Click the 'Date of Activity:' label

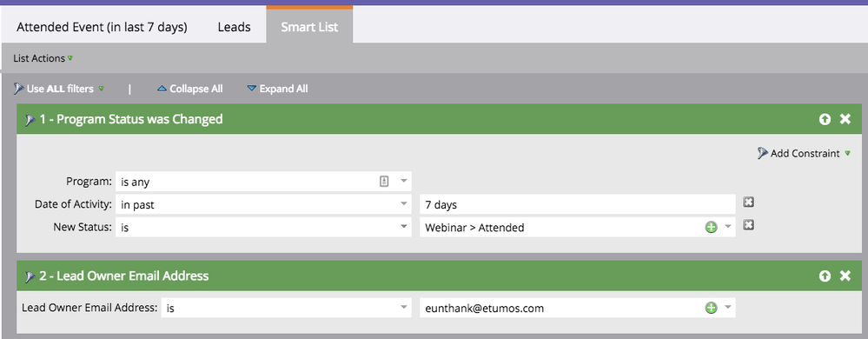click(x=73, y=204)
